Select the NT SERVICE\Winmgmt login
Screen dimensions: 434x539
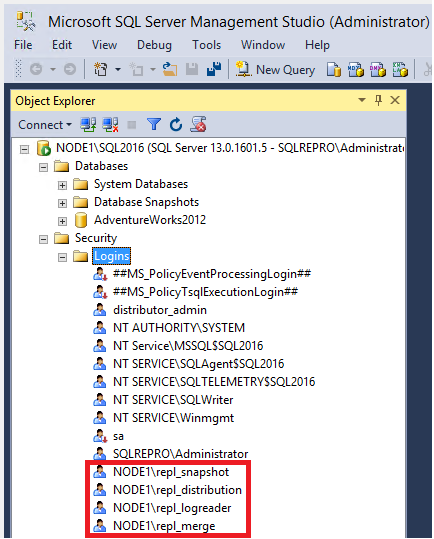click(x=173, y=418)
